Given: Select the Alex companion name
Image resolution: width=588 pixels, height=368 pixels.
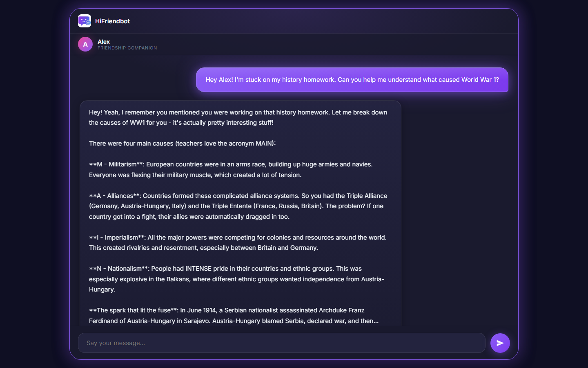Looking at the screenshot, I should tap(104, 42).
